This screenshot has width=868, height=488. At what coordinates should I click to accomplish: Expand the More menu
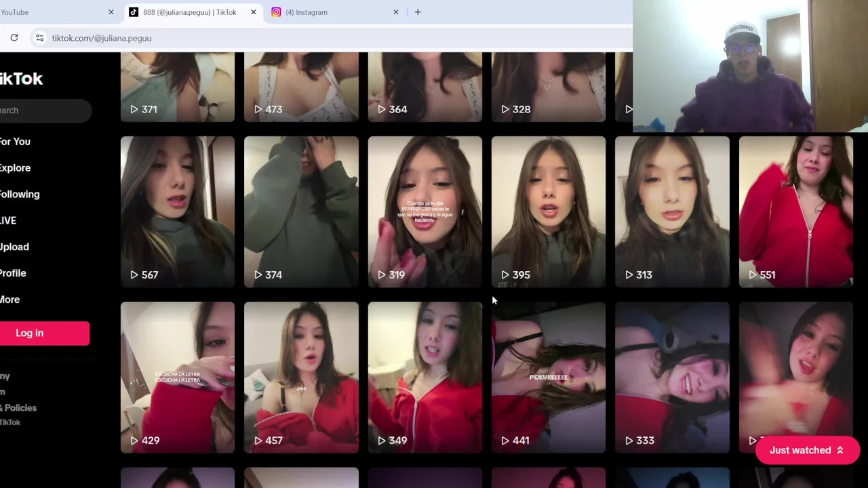[x=9, y=300]
